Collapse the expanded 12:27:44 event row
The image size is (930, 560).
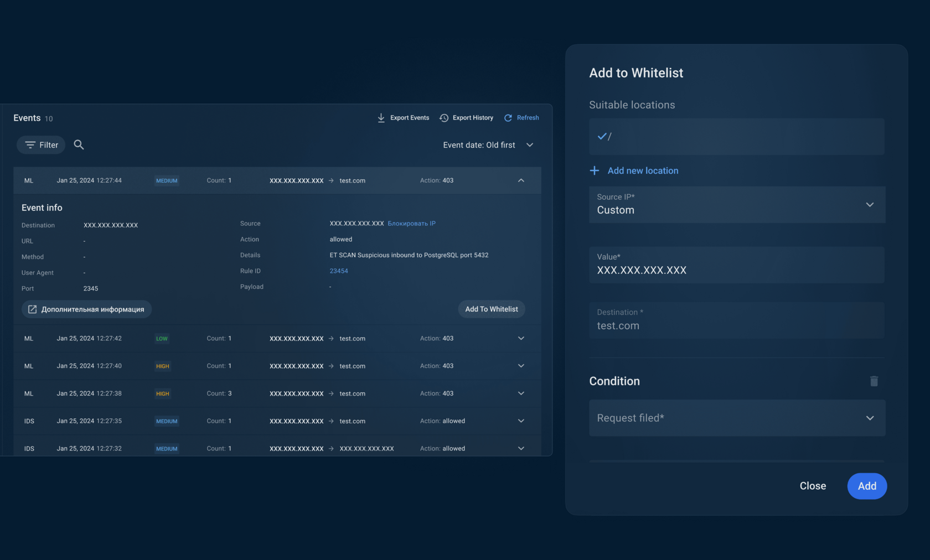[521, 180]
